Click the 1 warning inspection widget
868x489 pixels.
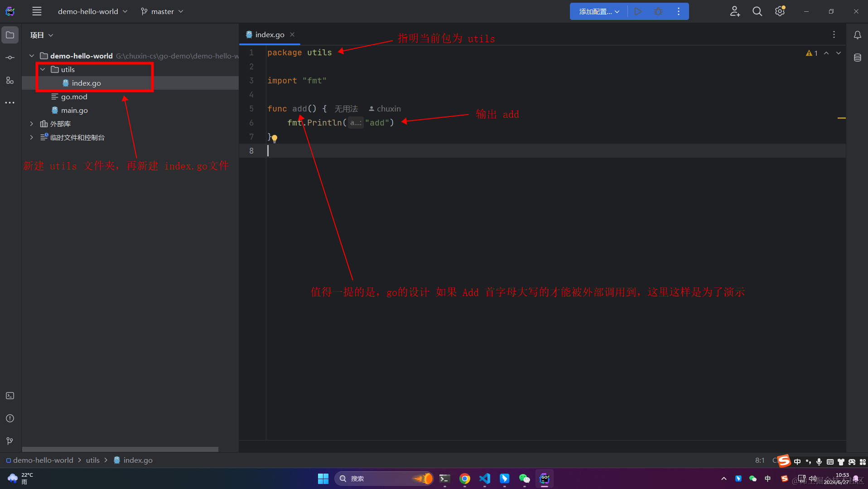[812, 53]
